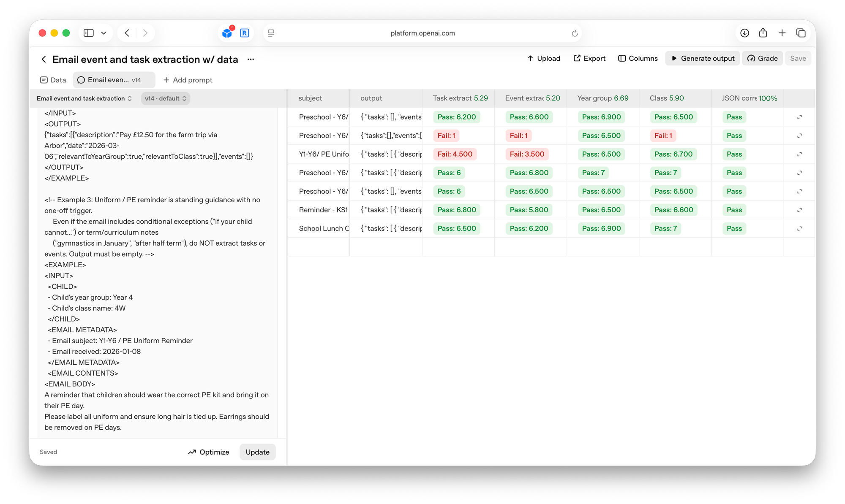Click the Generate output button

pos(702,58)
